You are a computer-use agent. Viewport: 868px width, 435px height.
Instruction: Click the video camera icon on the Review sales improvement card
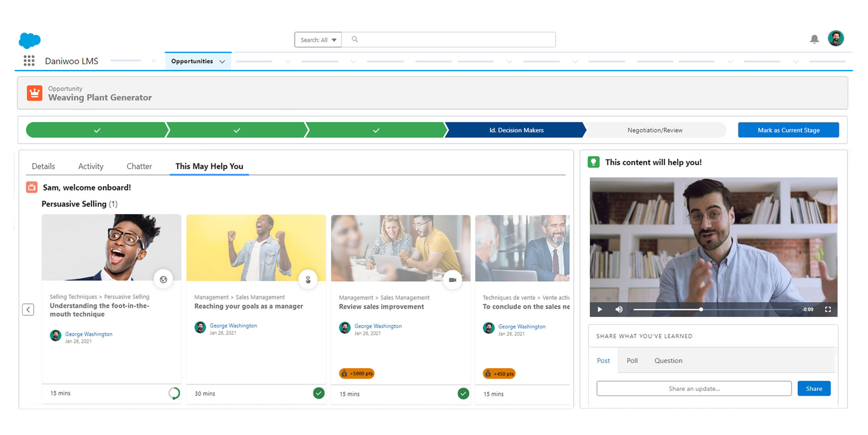click(453, 279)
